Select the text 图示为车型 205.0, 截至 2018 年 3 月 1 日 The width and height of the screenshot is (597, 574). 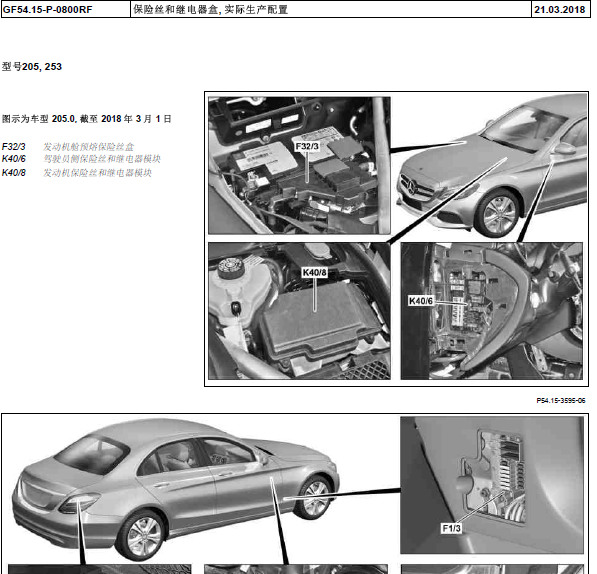coord(87,119)
